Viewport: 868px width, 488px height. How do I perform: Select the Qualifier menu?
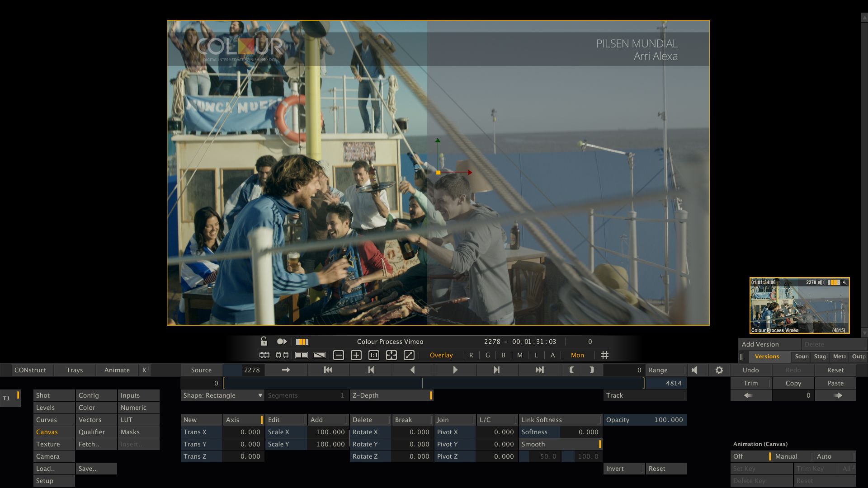[x=96, y=432]
